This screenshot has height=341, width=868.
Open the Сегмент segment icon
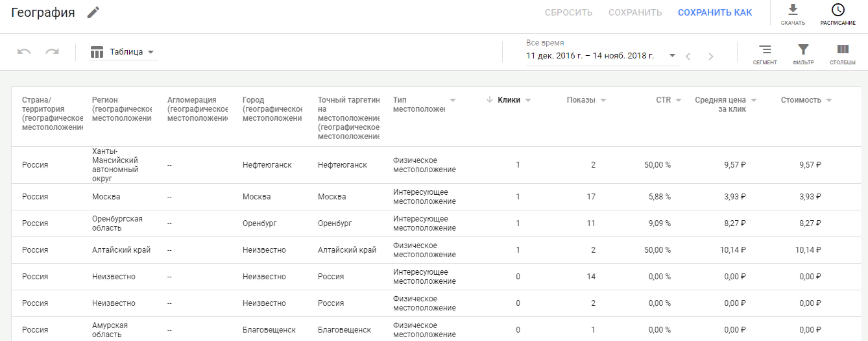coord(765,49)
